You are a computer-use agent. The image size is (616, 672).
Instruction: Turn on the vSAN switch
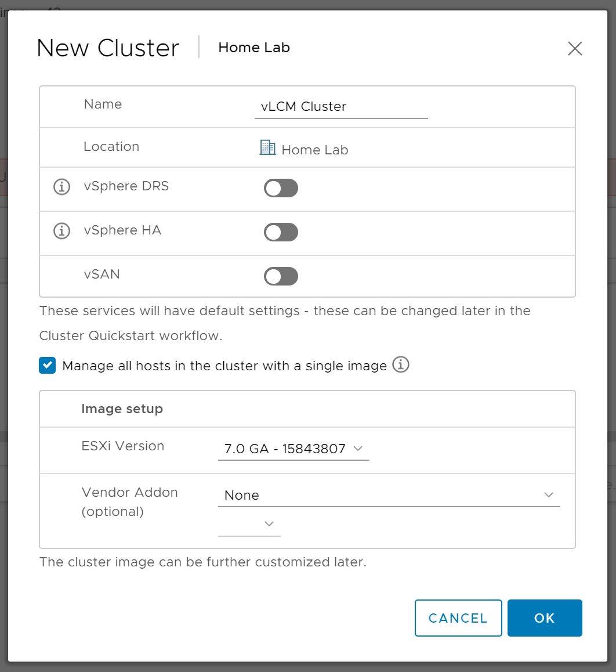tap(281, 276)
